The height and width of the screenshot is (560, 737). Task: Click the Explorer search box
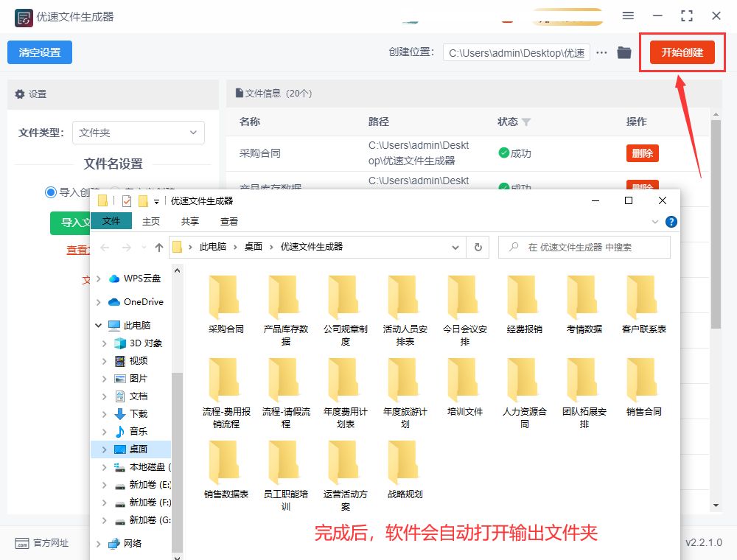point(584,247)
